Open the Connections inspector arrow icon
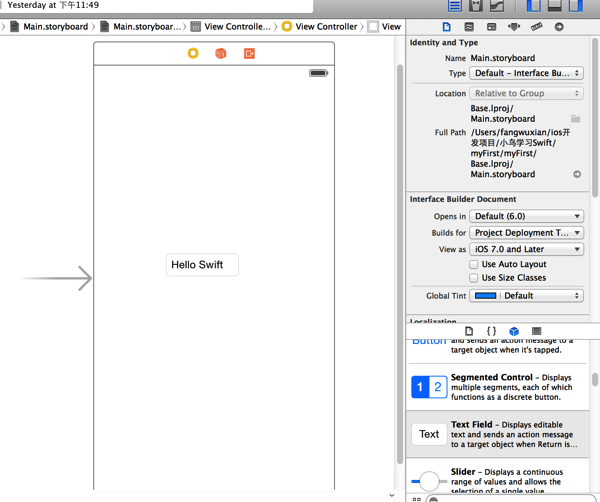The height and width of the screenshot is (502, 600). pyautogui.click(x=559, y=27)
